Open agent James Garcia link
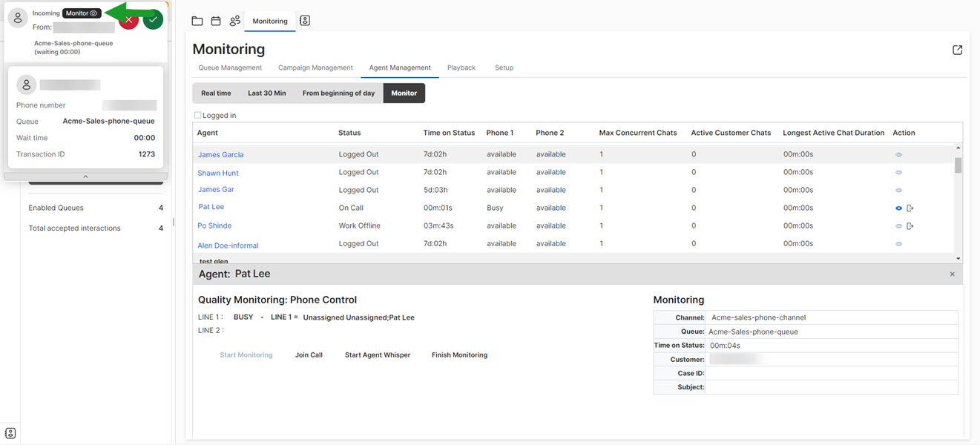 pos(220,155)
